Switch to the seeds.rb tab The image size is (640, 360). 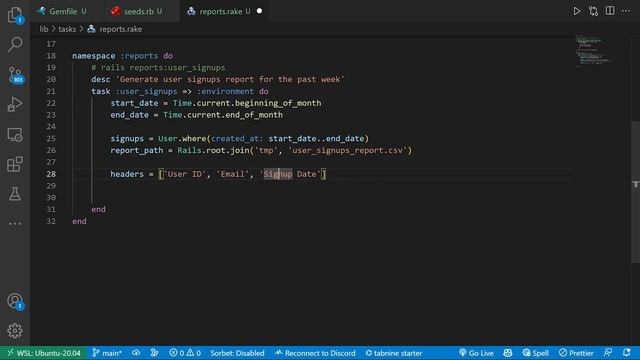pos(139,11)
